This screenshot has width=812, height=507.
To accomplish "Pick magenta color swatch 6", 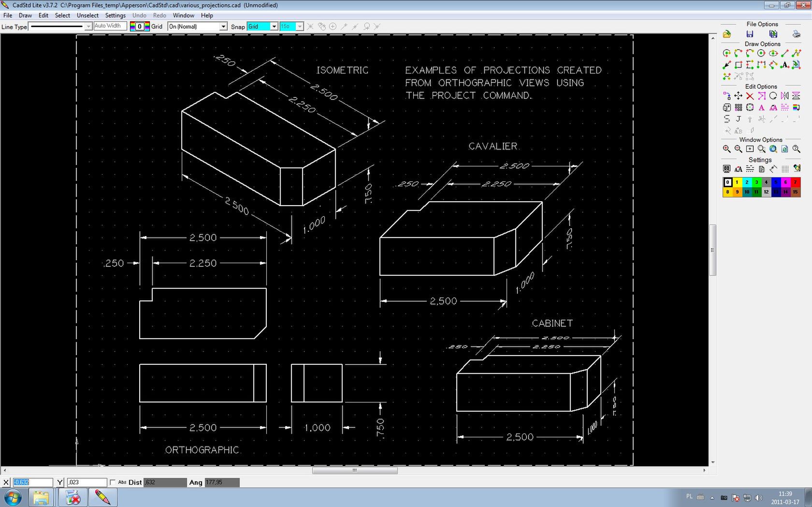I will (786, 182).
